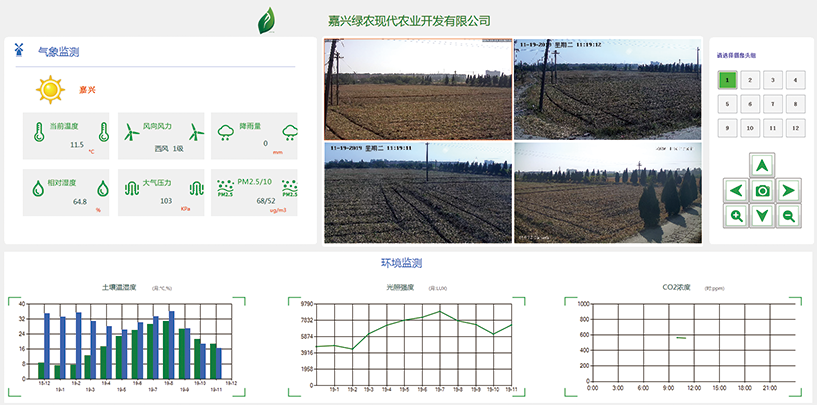Pan camera up with the up arrow
The height and width of the screenshot is (405, 817).
pos(762,165)
